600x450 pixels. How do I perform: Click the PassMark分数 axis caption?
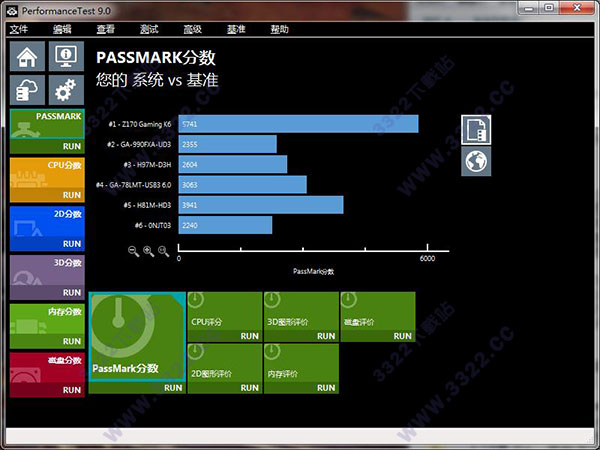(313, 271)
